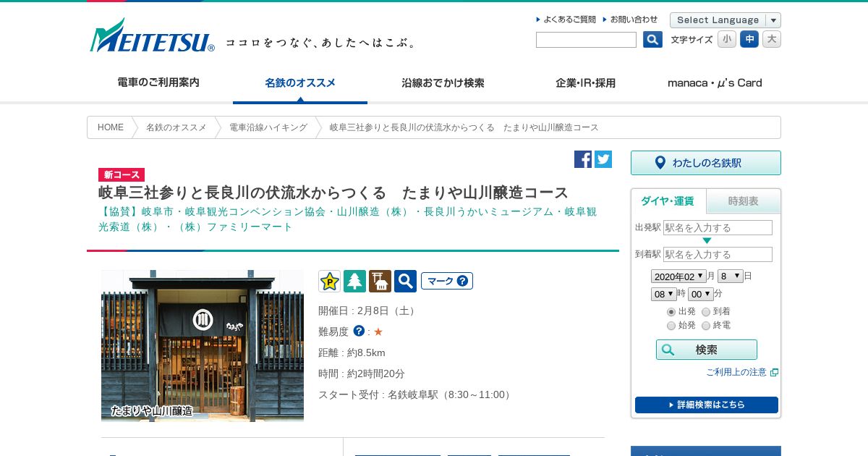Open 電車のご利用案内 menu
Screen dimensions: 868x456
point(158,83)
